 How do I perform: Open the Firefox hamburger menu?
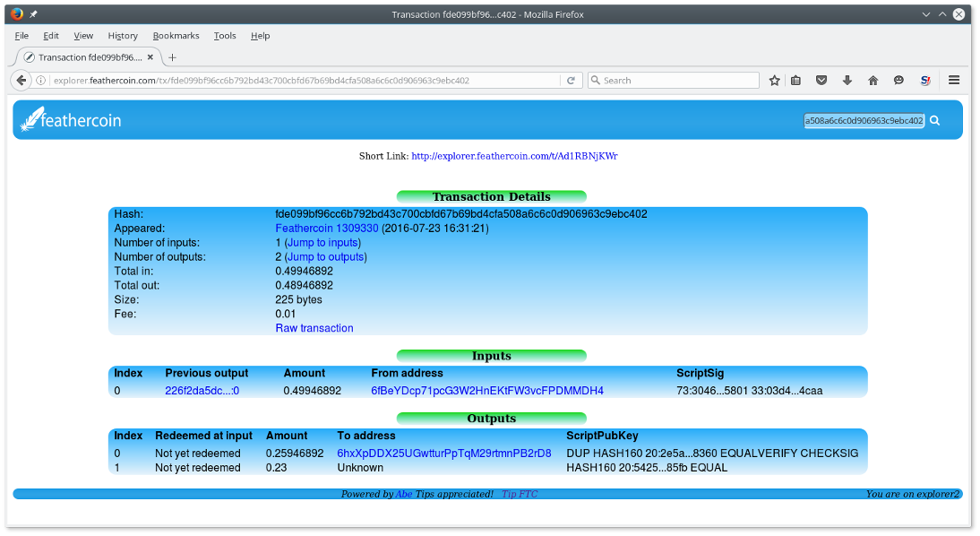954,80
